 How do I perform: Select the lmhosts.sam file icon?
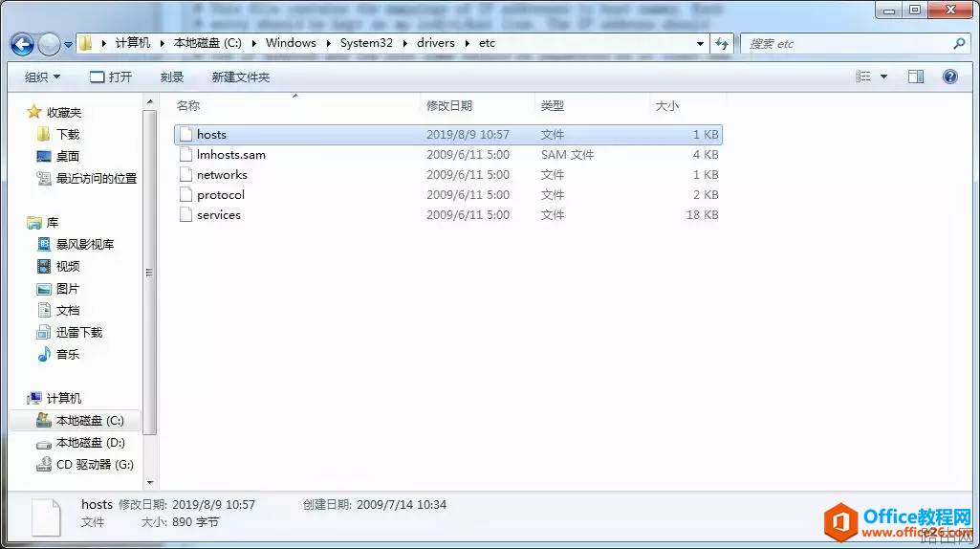185,154
